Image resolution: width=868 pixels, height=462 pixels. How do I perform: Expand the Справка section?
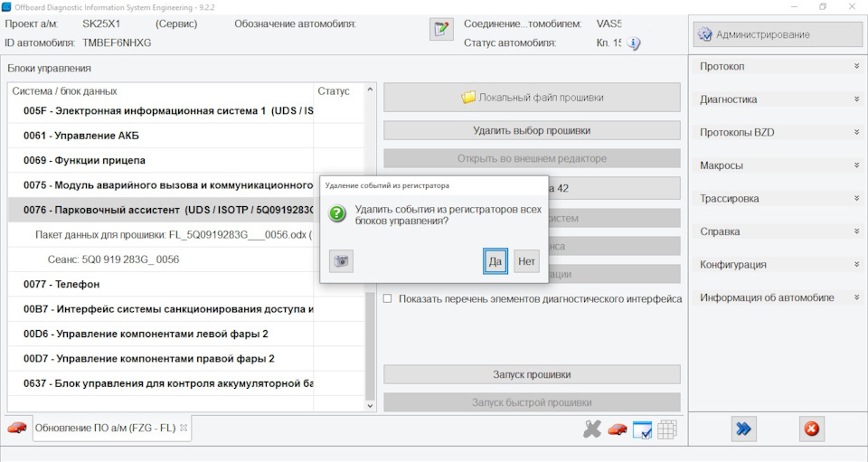(x=778, y=231)
